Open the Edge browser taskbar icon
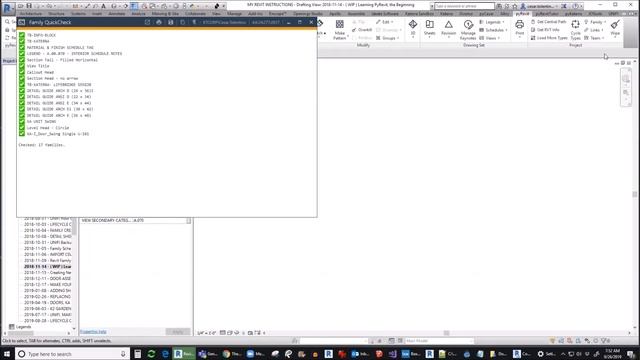The height and width of the screenshot is (360, 640). [165, 354]
